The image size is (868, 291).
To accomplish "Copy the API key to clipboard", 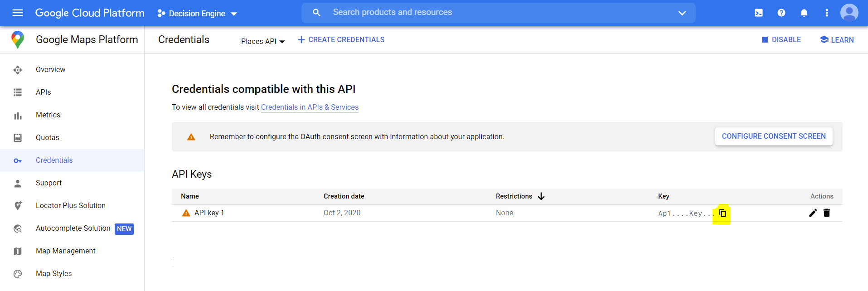I will 723,213.
